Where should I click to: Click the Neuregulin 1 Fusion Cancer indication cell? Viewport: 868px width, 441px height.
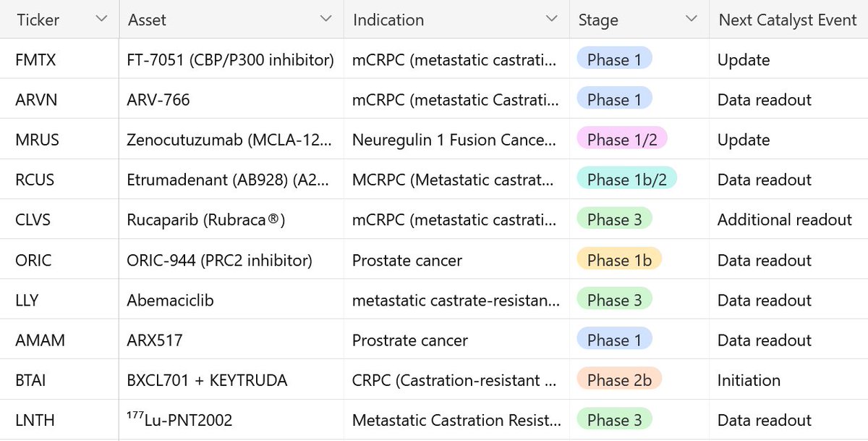coord(456,139)
